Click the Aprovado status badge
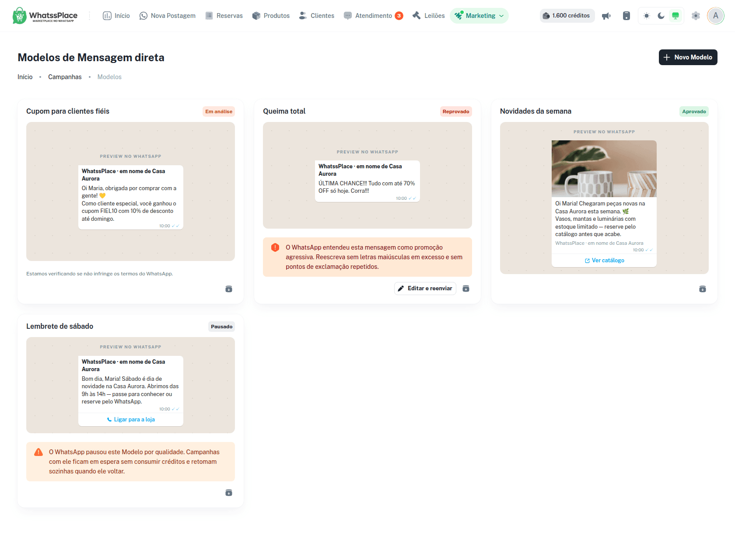This screenshot has height=560, width=735. tap(694, 111)
